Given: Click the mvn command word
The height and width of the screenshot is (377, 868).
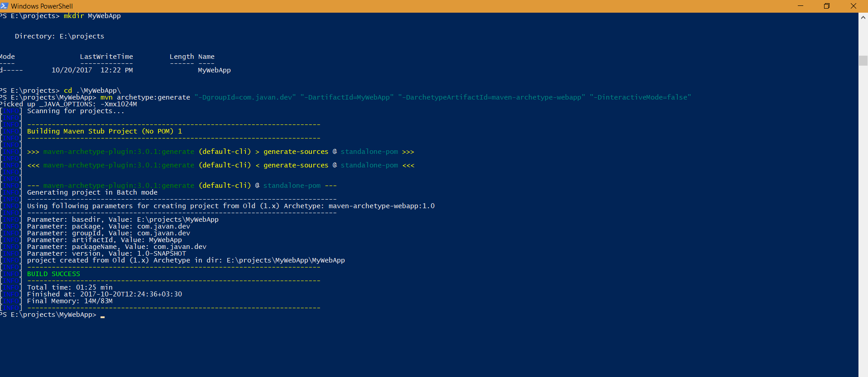Looking at the screenshot, I should pos(106,97).
